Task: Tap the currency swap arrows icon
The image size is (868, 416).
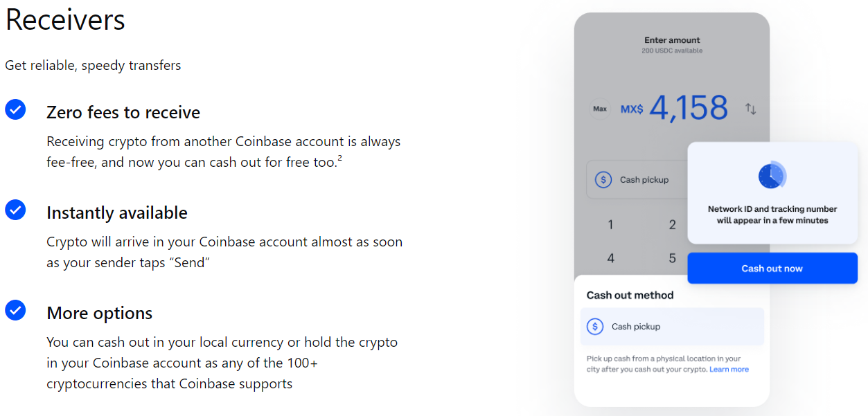Action: pyautogui.click(x=750, y=109)
